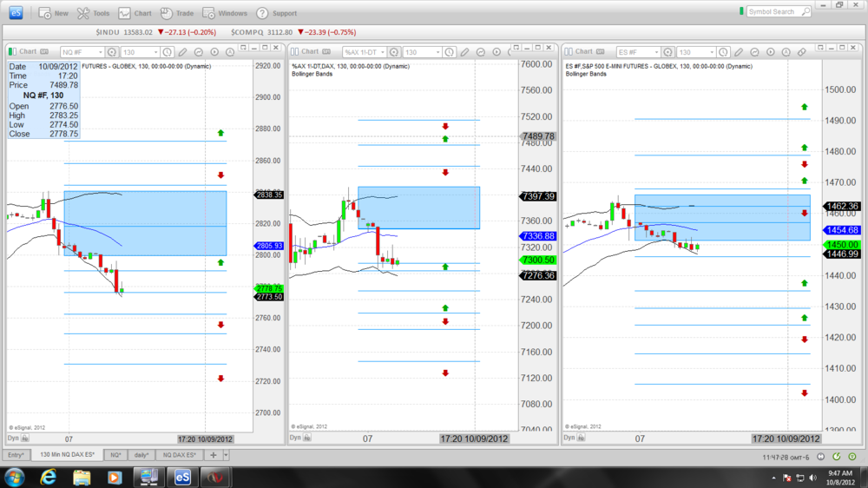Toggle the link indicator in DAX chart
The width and height of the screenshot is (868, 488).
[294, 51]
